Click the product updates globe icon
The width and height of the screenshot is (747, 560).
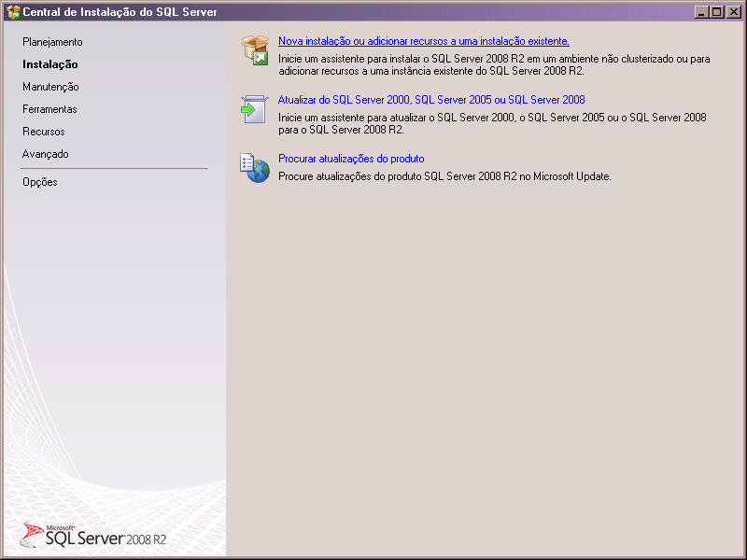tap(254, 168)
